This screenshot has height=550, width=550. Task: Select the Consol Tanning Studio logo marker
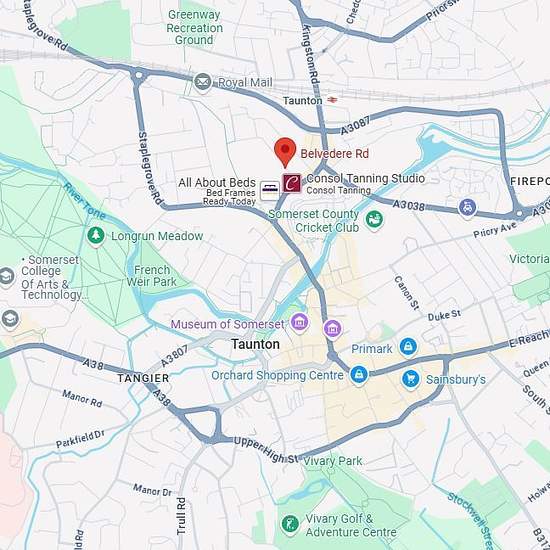[x=292, y=183]
